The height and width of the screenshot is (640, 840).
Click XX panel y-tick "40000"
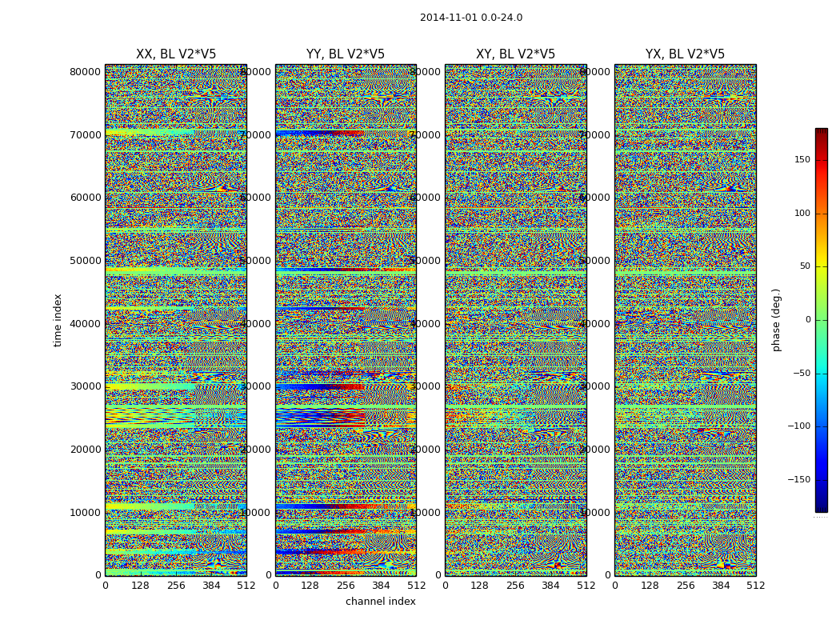pyautogui.click(x=85, y=323)
